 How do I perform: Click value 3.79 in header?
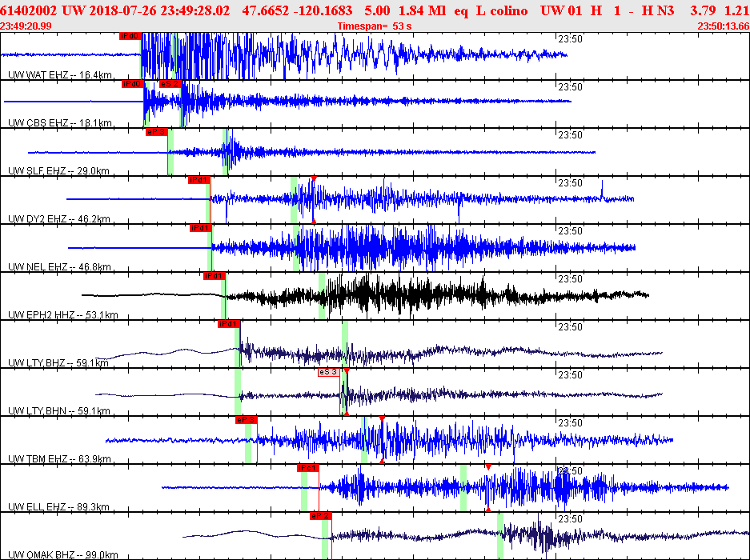point(703,10)
